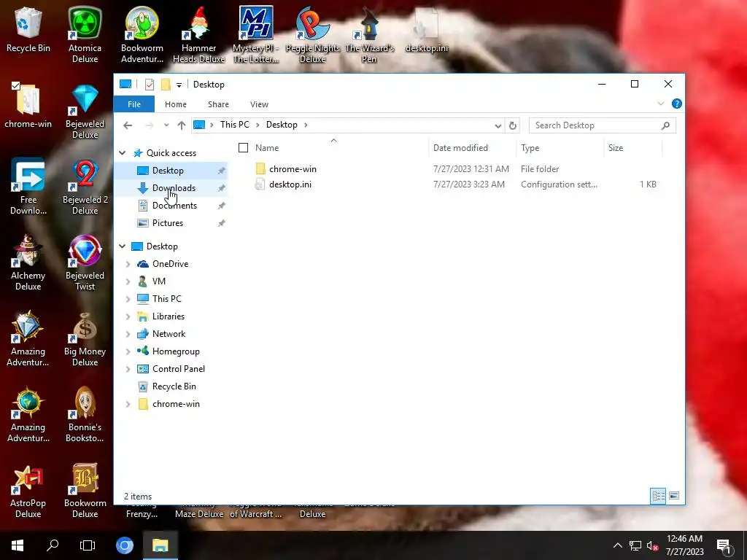Expand the ribbon with the chevron
Viewport: 747px width, 560px height.
click(660, 104)
